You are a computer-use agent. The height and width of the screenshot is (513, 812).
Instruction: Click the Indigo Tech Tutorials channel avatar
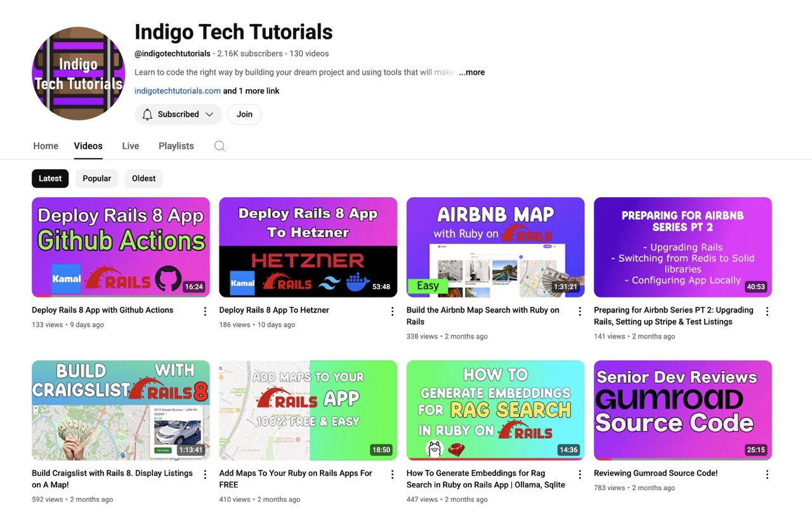click(x=79, y=74)
